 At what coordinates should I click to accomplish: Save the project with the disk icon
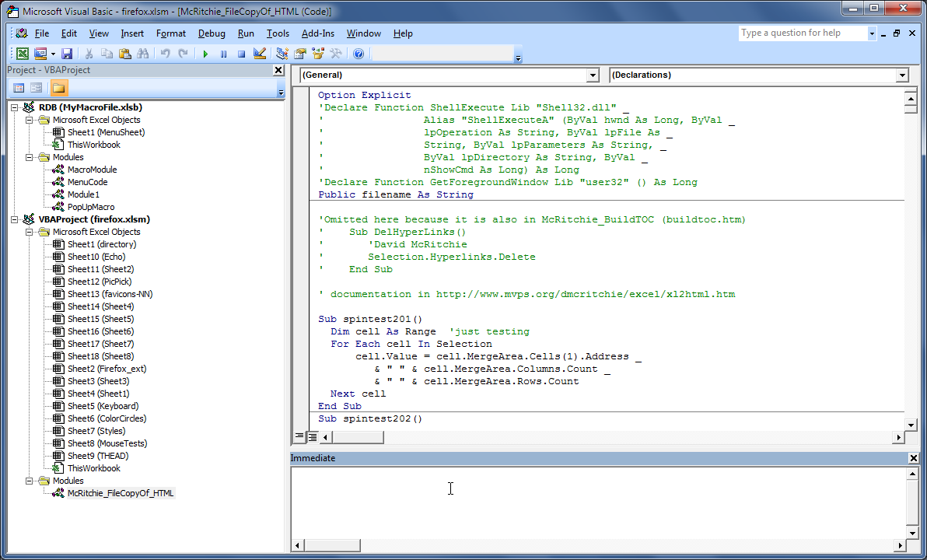tap(67, 54)
